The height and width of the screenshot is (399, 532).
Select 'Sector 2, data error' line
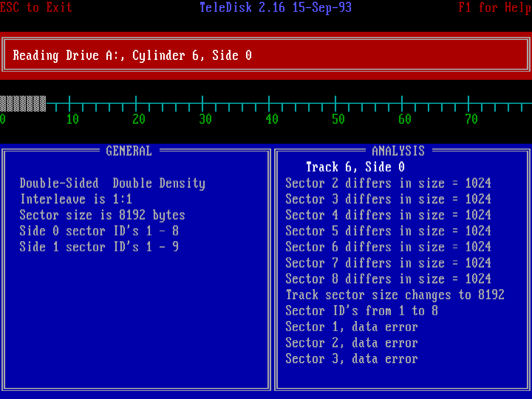coord(352,343)
